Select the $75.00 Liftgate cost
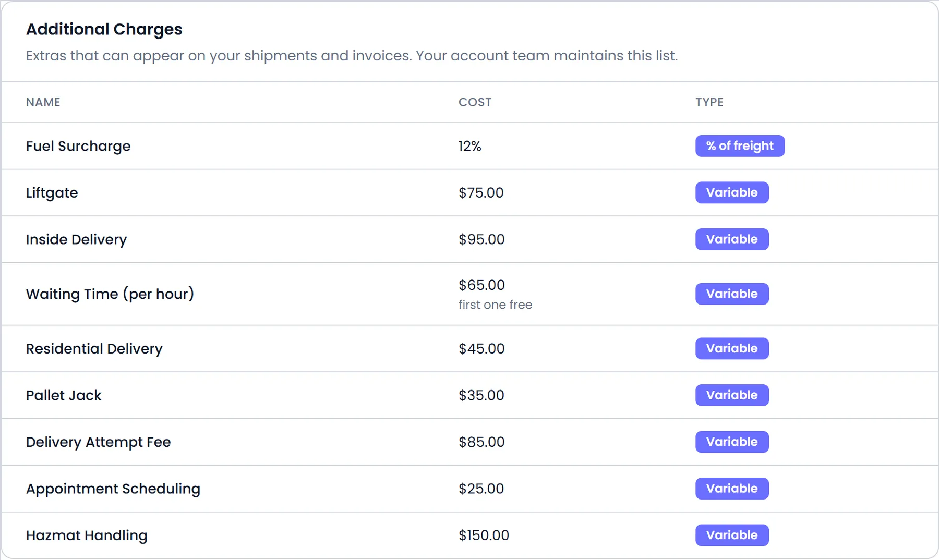The width and height of the screenshot is (939, 560). pos(481,192)
